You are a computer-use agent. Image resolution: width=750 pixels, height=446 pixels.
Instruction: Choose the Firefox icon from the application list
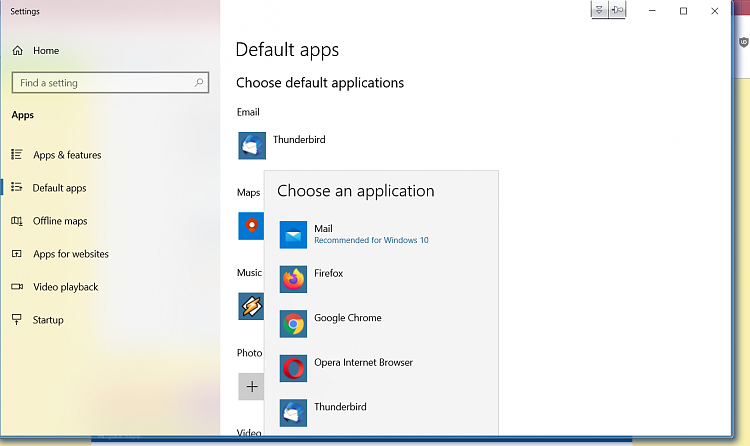293,279
